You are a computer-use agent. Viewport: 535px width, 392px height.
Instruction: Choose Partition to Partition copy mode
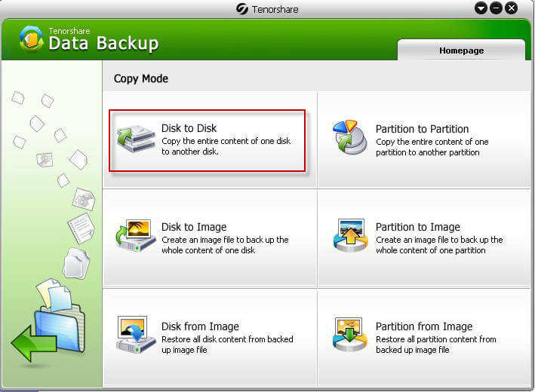coord(422,129)
